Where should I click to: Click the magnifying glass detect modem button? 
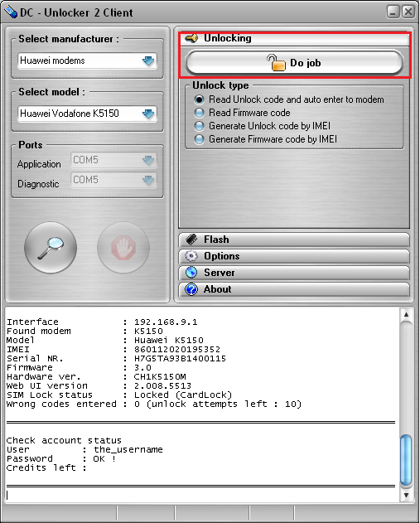51,248
